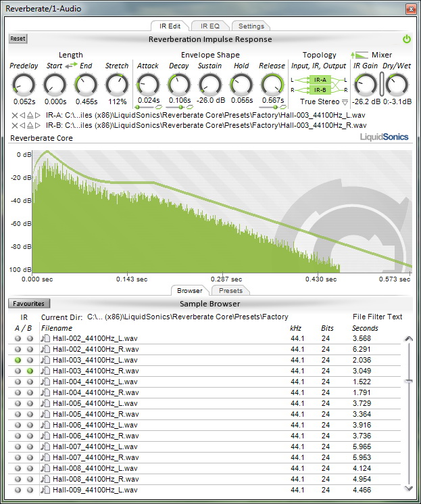Click the Seconds column header
Viewport: 421px width, 504px height.
365,328
